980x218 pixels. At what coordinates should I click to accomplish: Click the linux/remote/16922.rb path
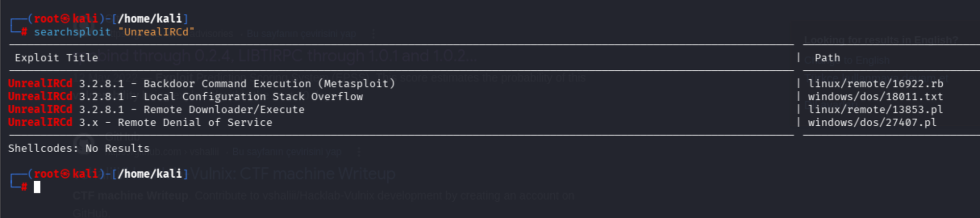click(x=875, y=84)
